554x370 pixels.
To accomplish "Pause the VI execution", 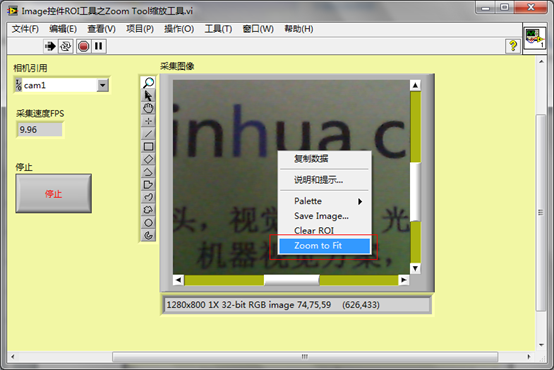I will (x=99, y=46).
